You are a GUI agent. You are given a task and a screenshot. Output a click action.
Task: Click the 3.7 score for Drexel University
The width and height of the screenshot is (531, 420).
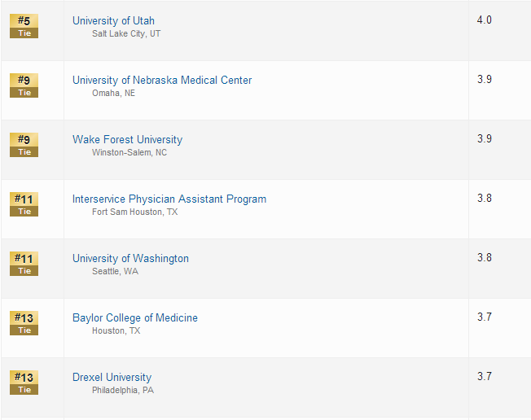485,376
